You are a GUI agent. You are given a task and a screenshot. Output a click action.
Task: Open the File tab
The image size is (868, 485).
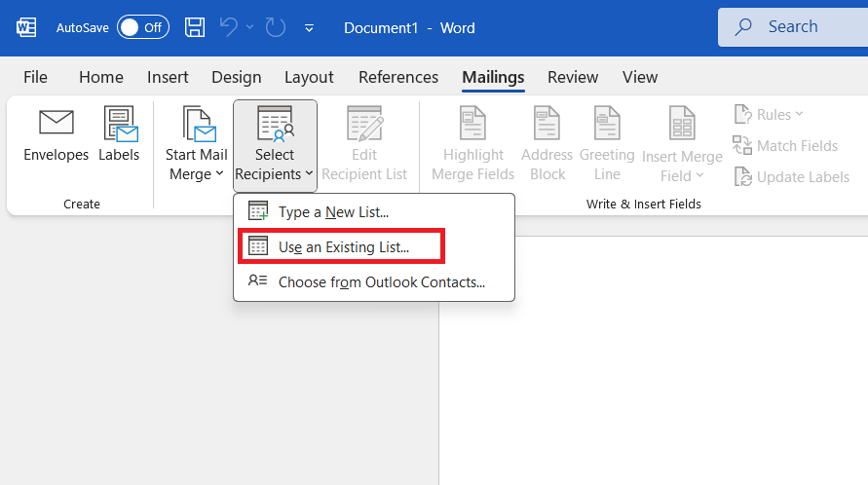click(35, 77)
